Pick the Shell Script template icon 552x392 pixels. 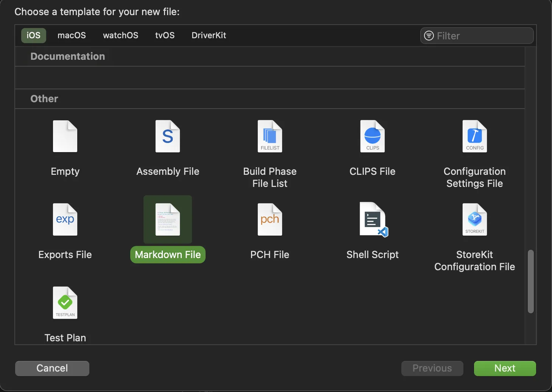click(x=373, y=220)
